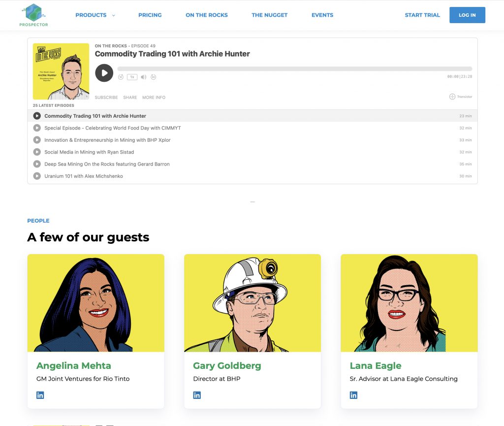504x426 pixels.
Task: Open Angelina Mehta's LinkedIn profile icon
Action: point(40,395)
